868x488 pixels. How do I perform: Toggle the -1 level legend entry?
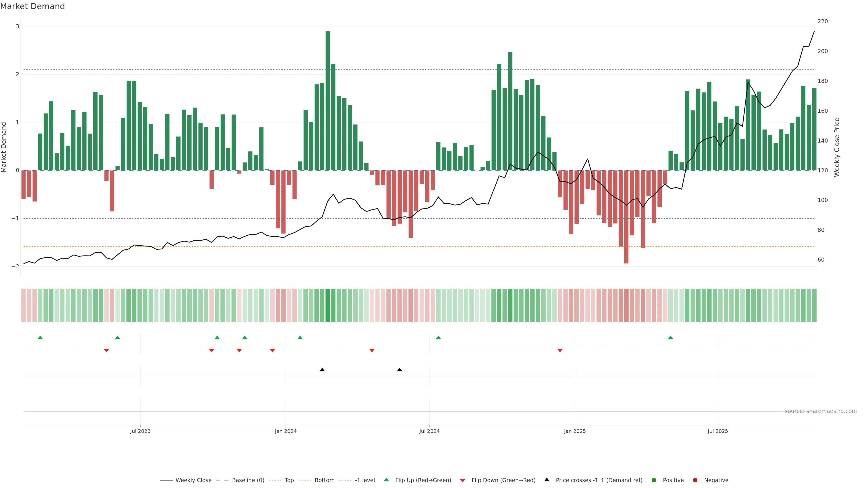pos(365,480)
